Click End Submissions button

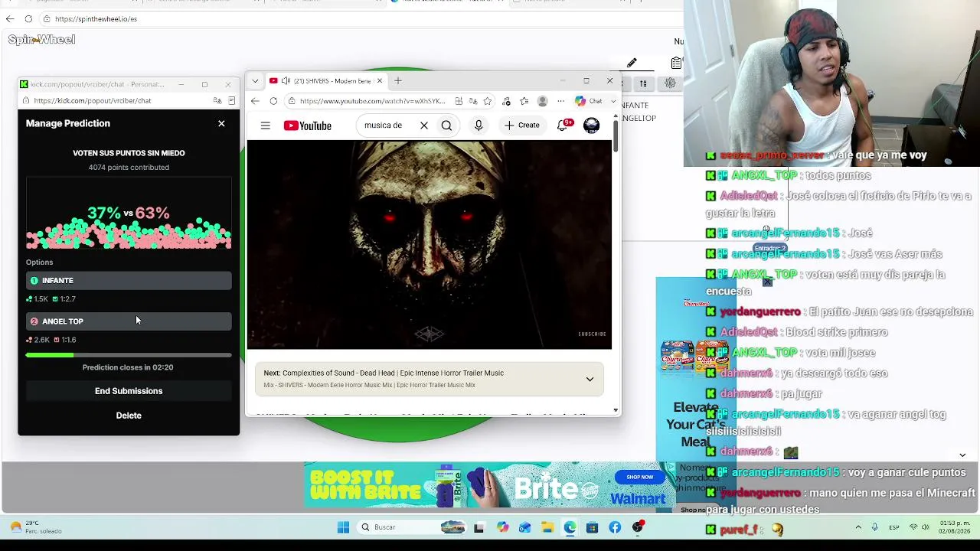(129, 391)
